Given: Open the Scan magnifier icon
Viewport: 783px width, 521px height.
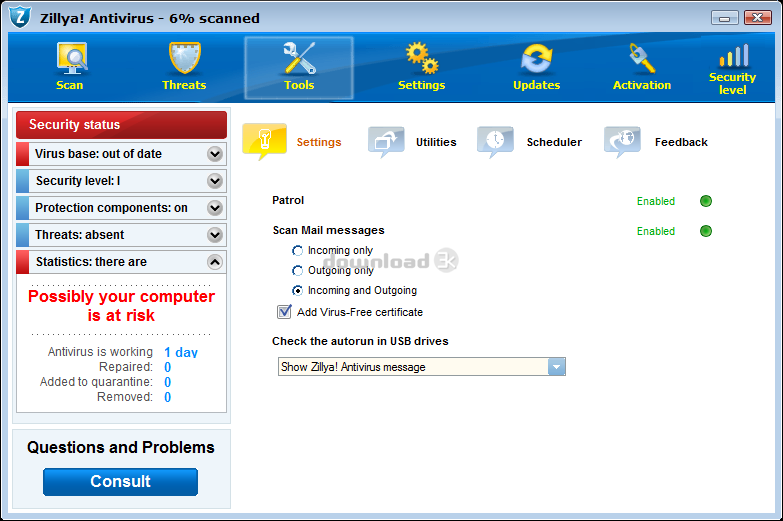Looking at the screenshot, I should tap(71, 58).
